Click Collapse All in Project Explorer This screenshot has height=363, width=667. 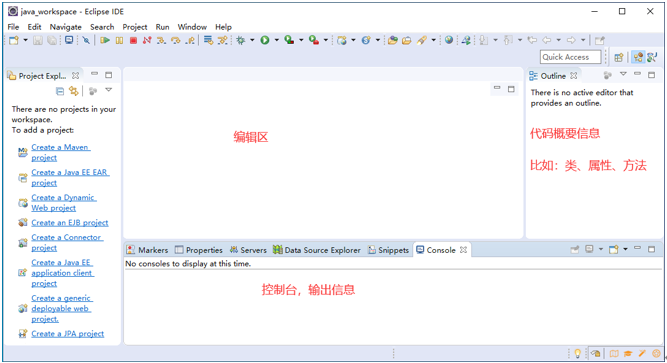[x=60, y=91]
